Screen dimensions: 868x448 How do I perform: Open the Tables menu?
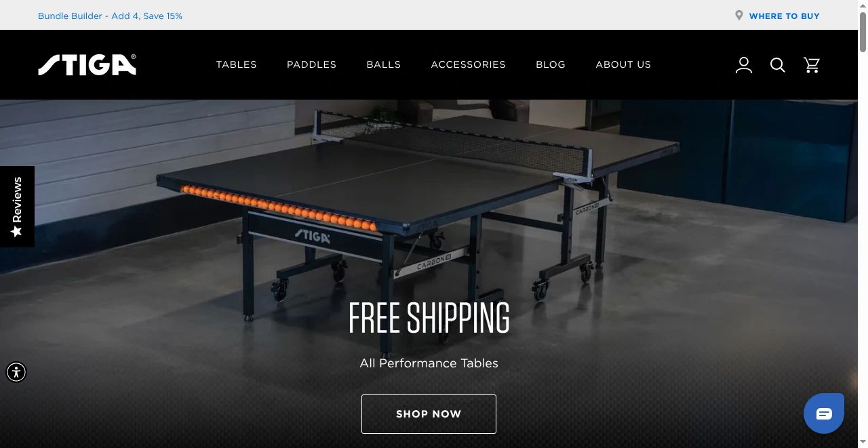point(237,64)
